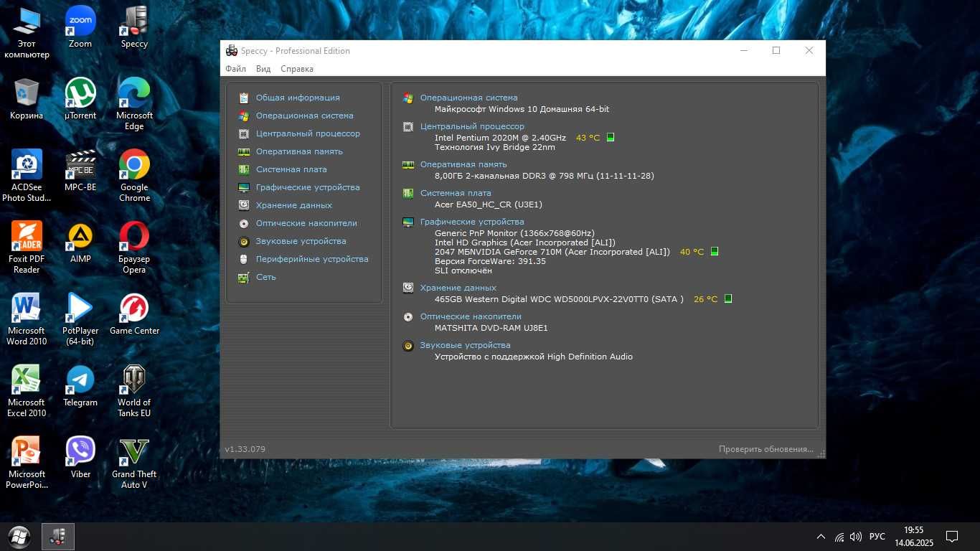Viewport: 980px width, 551px height.
Task: Click the Speccy title bar icon
Action: click(x=232, y=50)
